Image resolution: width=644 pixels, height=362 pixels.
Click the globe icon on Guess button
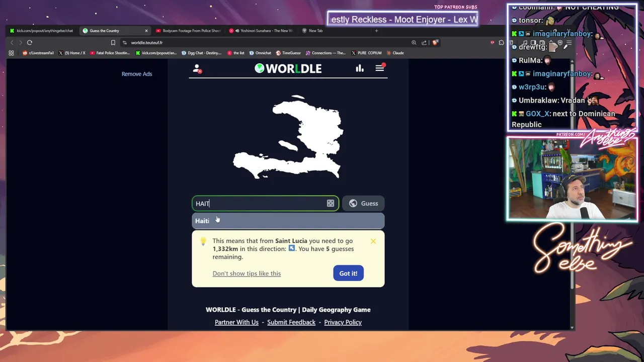[x=353, y=203]
